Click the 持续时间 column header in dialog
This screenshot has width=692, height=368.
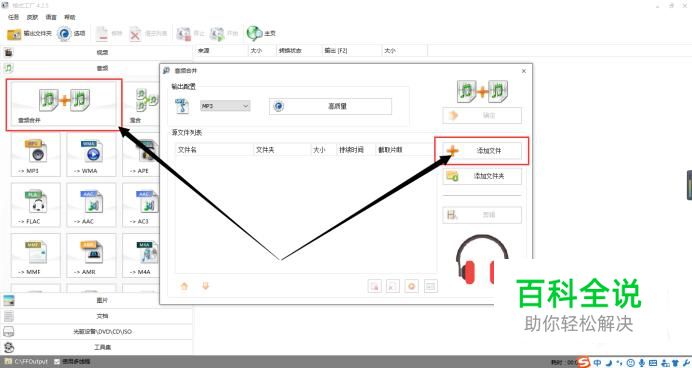(x=356, y=150)
